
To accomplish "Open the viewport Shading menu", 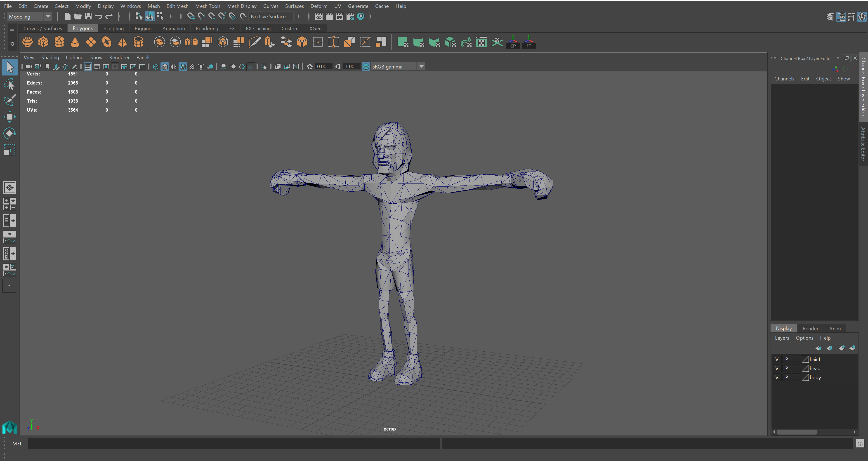I will 50,57.
